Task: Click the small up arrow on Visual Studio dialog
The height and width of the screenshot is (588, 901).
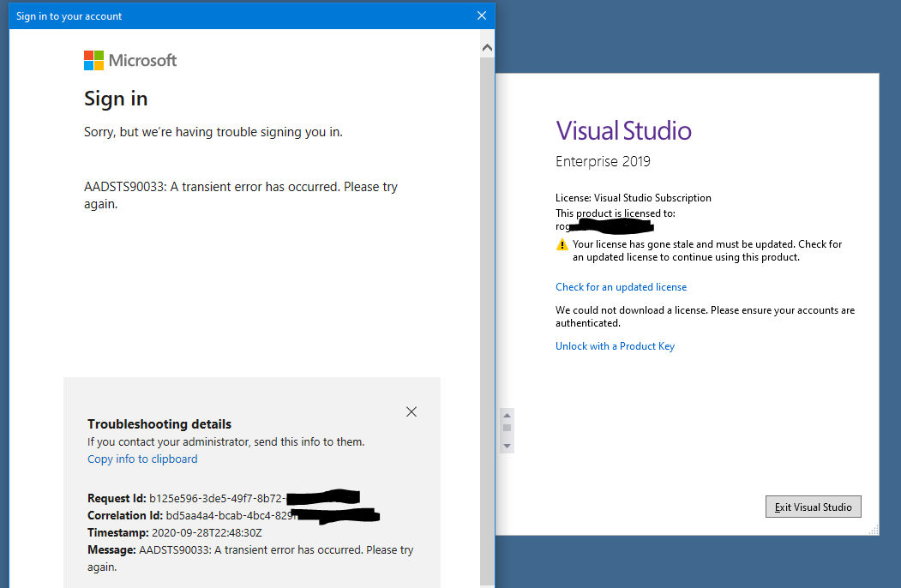Action: 507,415
